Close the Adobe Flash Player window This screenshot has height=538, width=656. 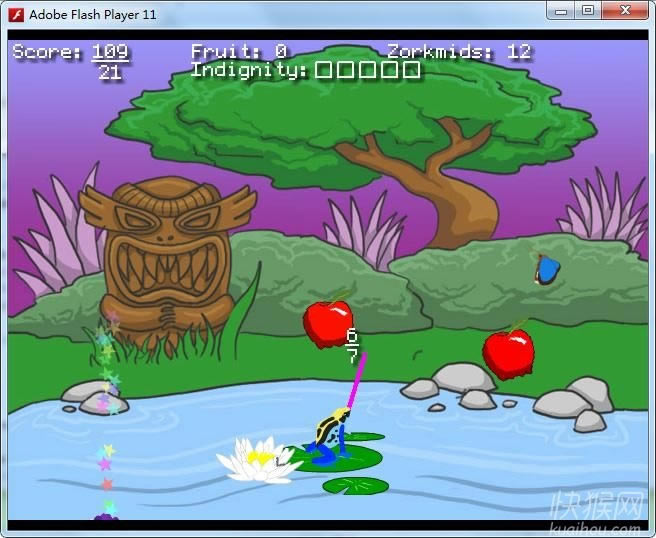click(x=624, y=11)
